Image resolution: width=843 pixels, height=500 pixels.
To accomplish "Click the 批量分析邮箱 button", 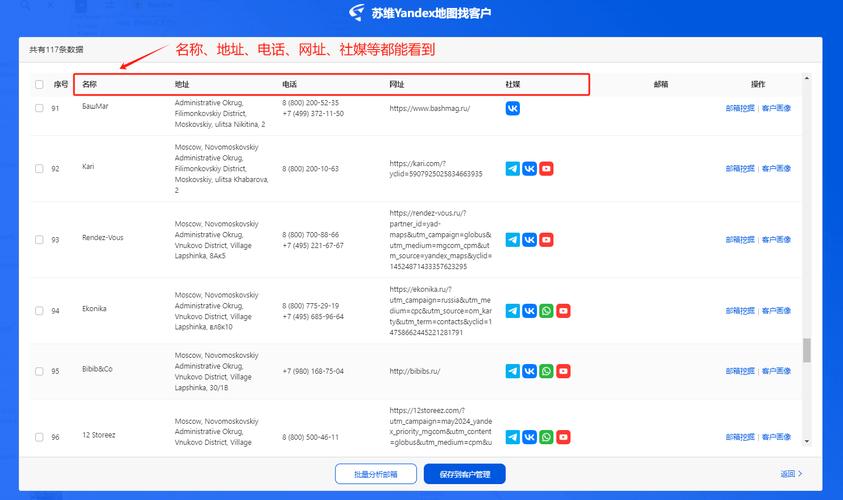I will pos(376,474).
